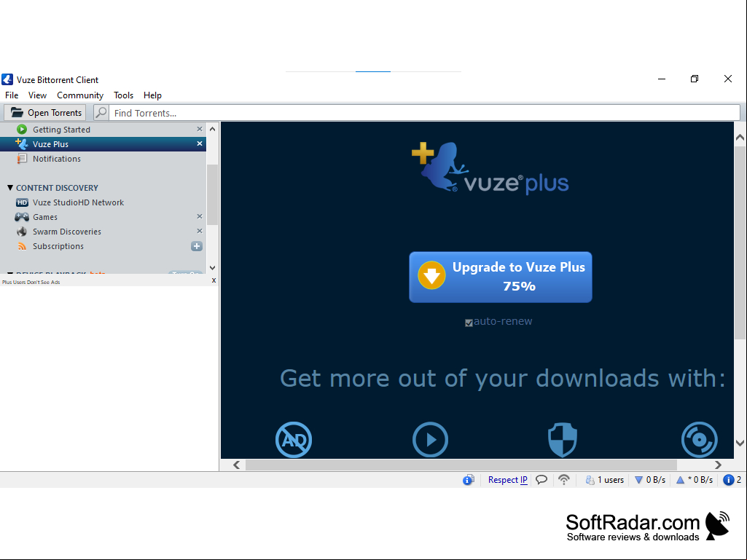
Task: Click the Notifications list icon
Action: pyautogui.click(x=22, y=159)
